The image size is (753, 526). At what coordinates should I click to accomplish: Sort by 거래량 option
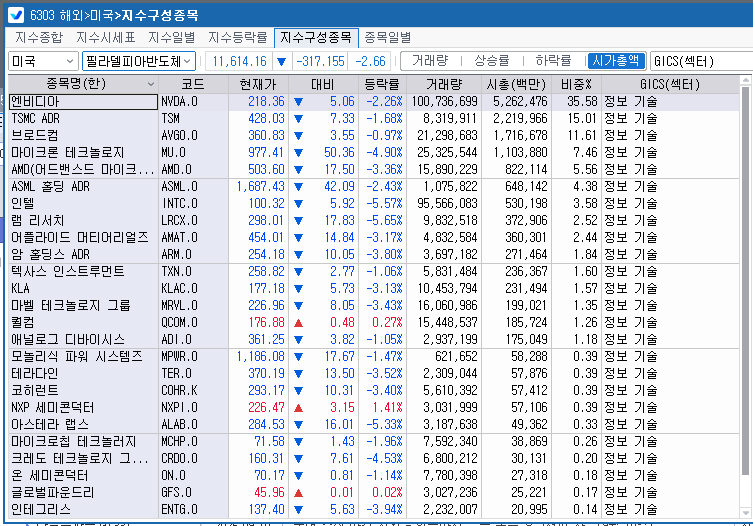pyautogui.click(x=430, y=61)
